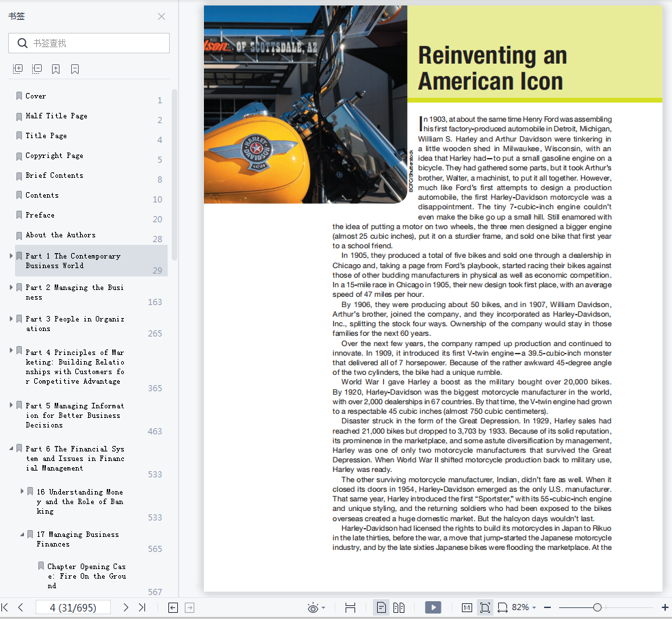The width and height of the screenshot is (672, 619).
Task: Jump to the Brief Contents bookmark
Action: pyautogui.click(x=54, y=175)
